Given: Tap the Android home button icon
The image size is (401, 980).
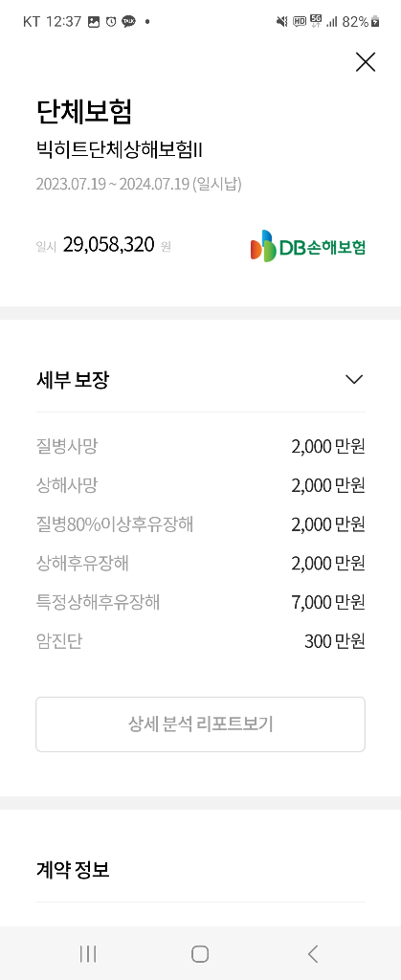Looking at the screenshot, I should 200,953.
